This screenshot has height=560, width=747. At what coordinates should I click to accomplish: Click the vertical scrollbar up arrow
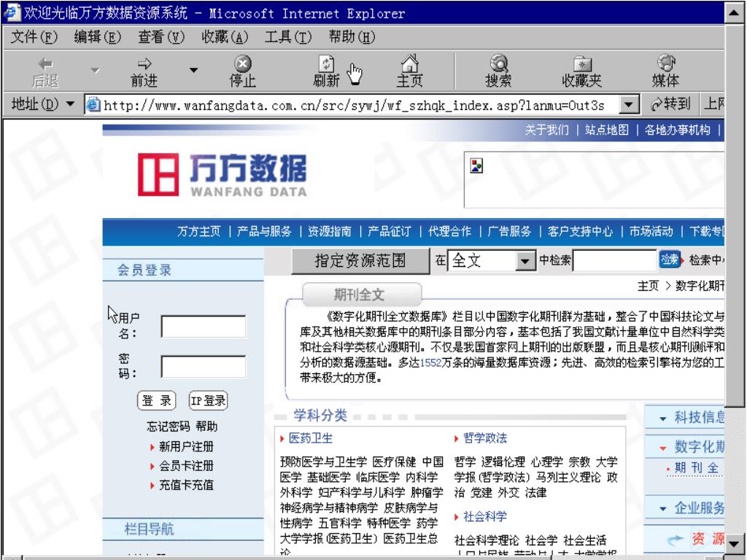click(734, 13)
